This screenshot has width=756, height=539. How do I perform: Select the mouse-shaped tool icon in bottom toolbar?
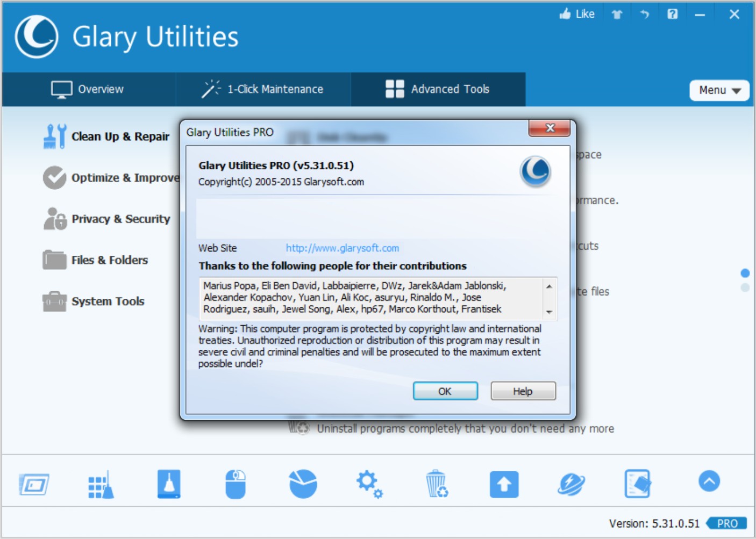pyautogui.click(x=236, y=484)
